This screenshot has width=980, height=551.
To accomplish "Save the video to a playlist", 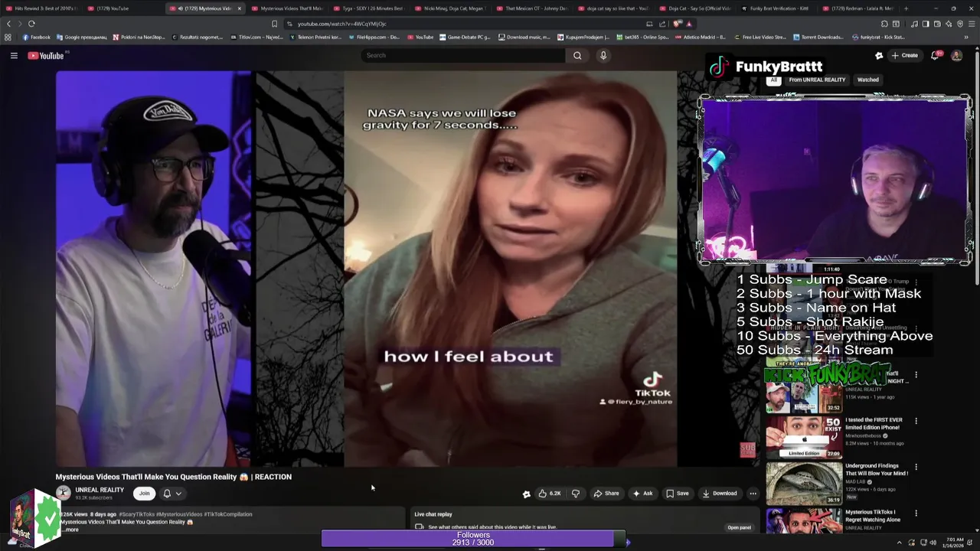I will pos(677,494).
